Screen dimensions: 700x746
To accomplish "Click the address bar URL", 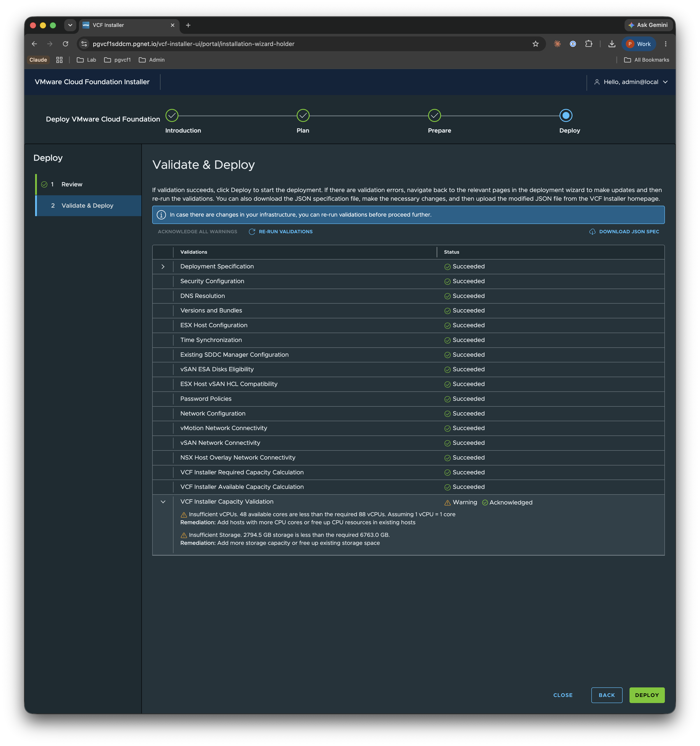I will [193, 44].
